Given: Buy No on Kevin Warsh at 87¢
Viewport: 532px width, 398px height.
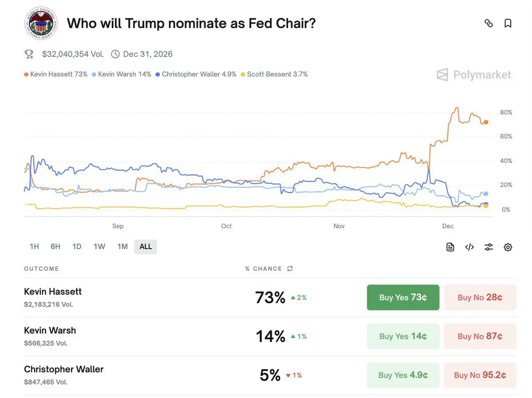Looking at the screenshot, I should (480, 336).
